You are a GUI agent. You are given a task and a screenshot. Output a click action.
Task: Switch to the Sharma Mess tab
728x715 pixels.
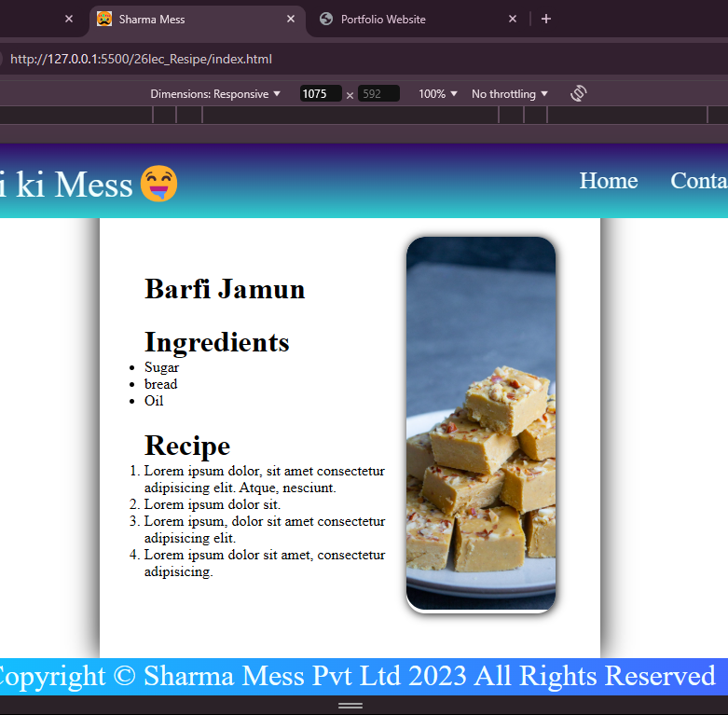[186, 19]
